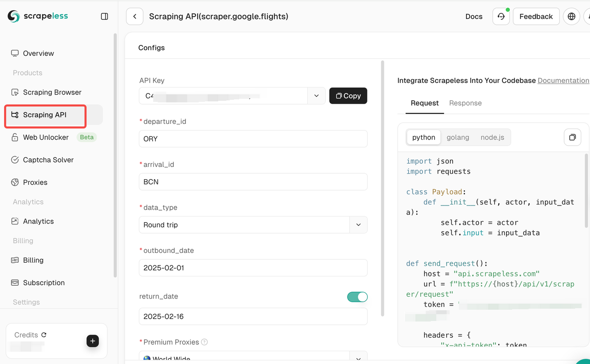Click the Copy API key button

348,96
